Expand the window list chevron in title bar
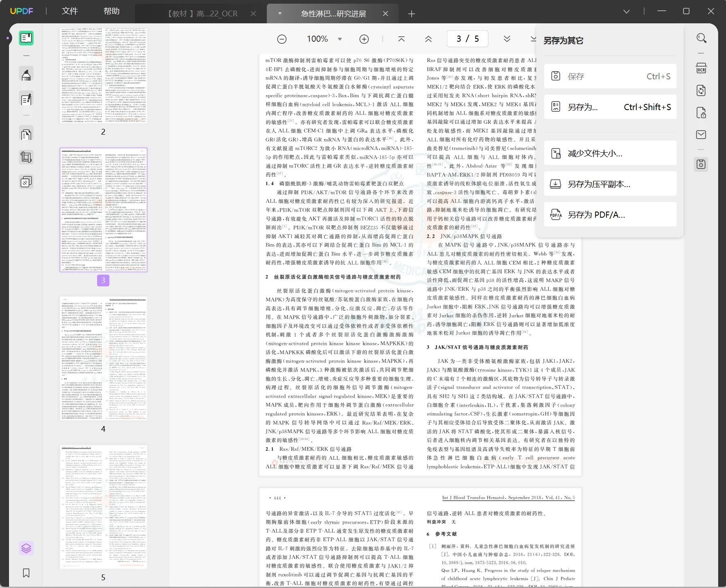The width and height of the screenshot is (726, 588). click(626, 12)
